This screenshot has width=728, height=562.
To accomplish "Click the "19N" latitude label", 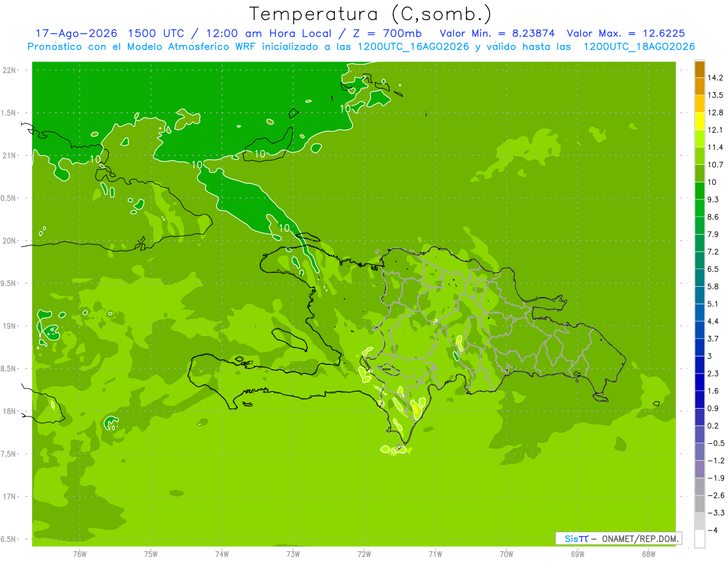I will coord(10,326).
